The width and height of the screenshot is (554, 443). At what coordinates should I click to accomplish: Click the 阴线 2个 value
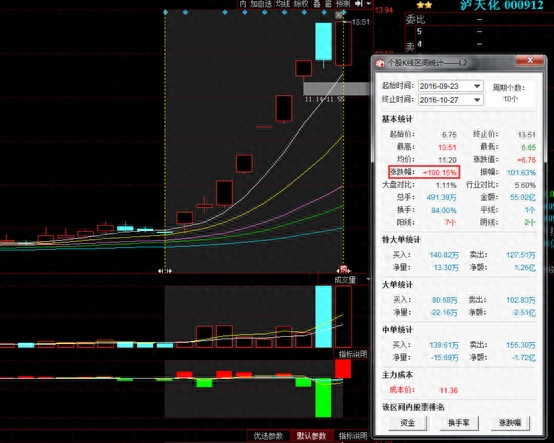(x=530, y=223)
